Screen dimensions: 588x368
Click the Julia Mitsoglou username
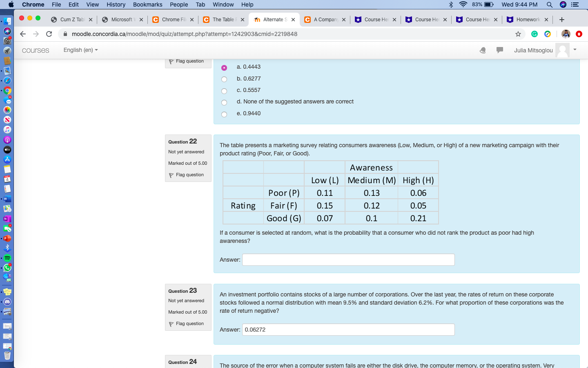coord(533,50)
